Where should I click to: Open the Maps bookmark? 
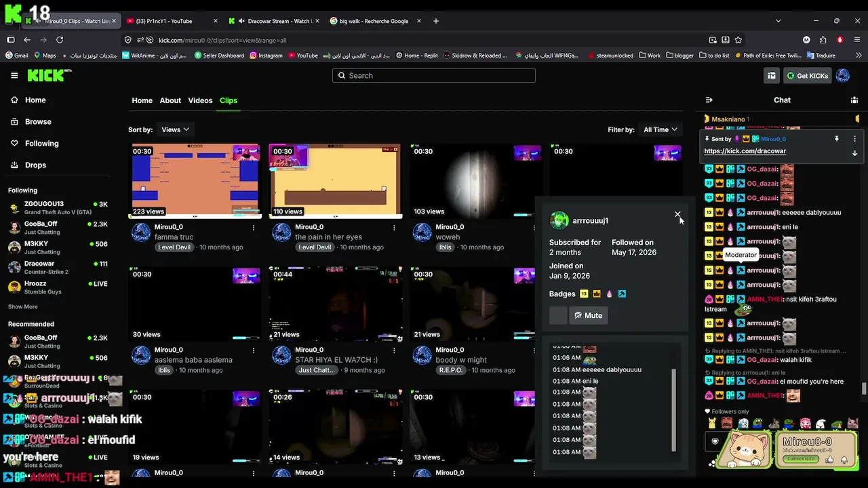click(x=45, y=56)
